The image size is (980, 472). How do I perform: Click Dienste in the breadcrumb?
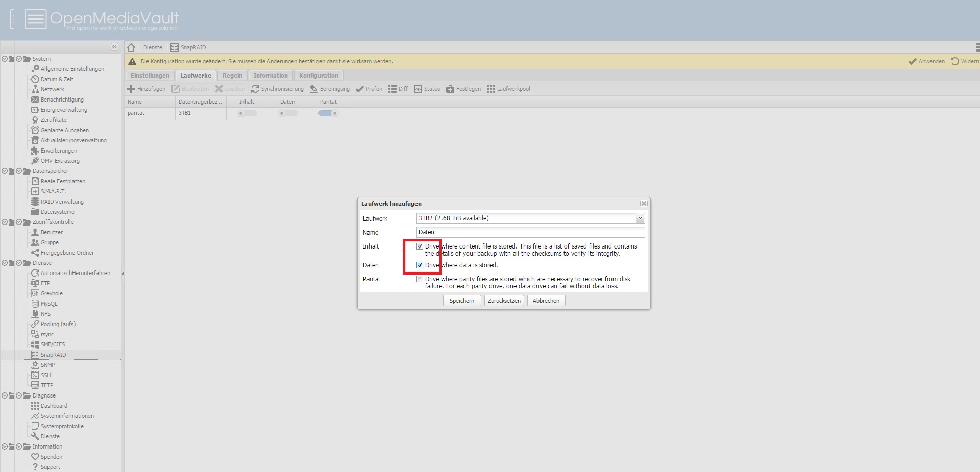(153, 47)
